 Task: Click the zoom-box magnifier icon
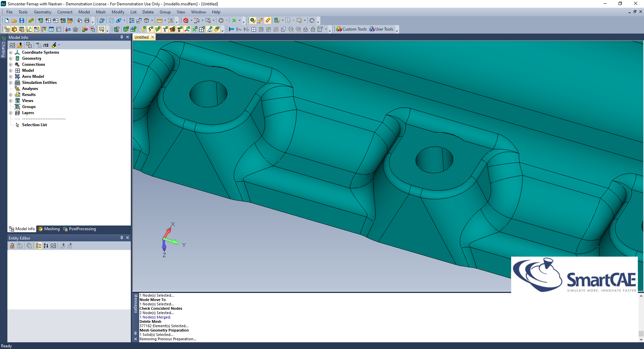point(112,20)
